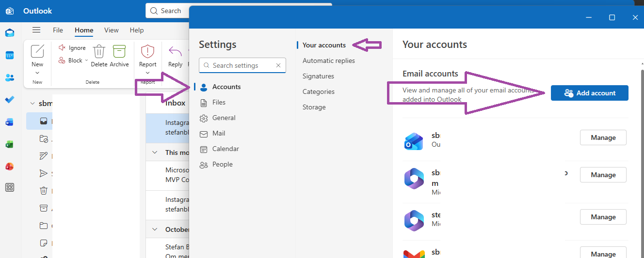Delete the selected message
Viewport: 644px width, 258px height.
99,56
